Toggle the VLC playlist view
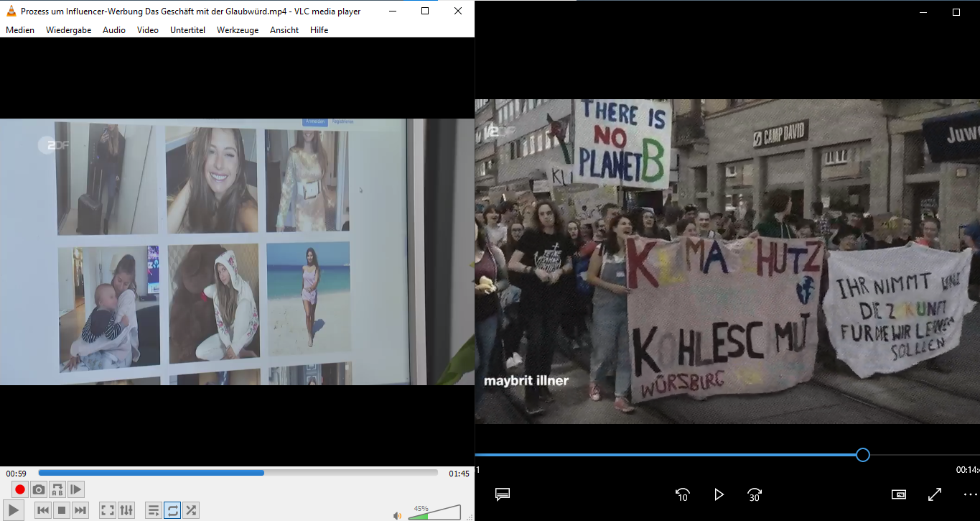980x521 pixels. (154, 510)
